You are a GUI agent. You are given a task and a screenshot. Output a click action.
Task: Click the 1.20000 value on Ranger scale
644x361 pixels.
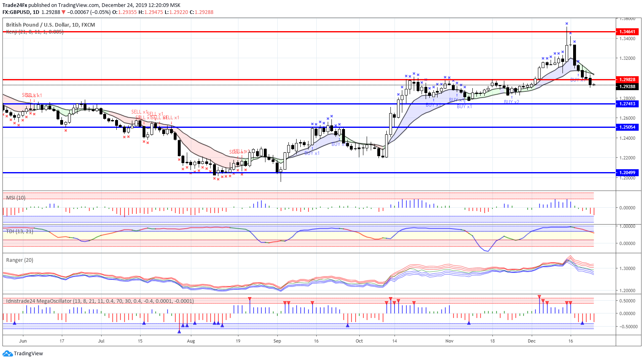point(628,291)
